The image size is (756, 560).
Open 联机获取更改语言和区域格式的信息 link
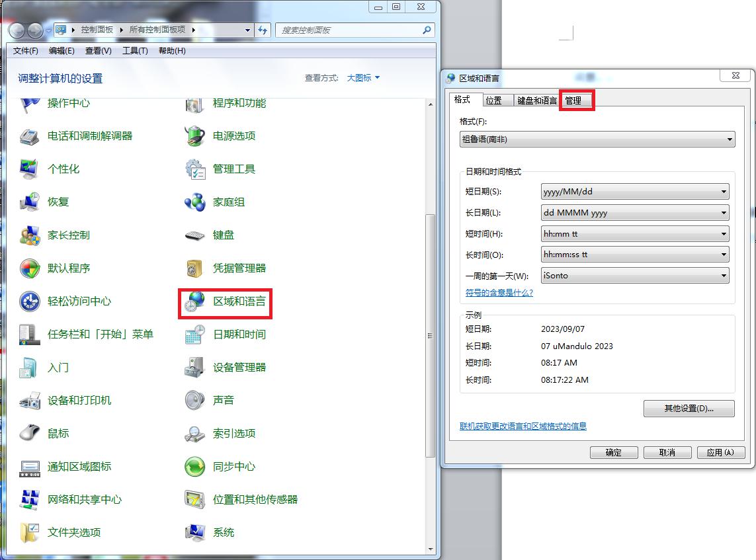pyautogui.click(x=523, y=426)
